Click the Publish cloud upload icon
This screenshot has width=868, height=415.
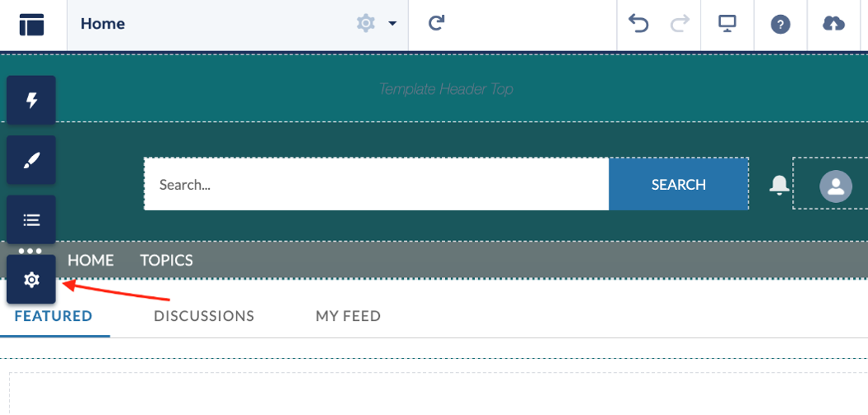(834, 24)
